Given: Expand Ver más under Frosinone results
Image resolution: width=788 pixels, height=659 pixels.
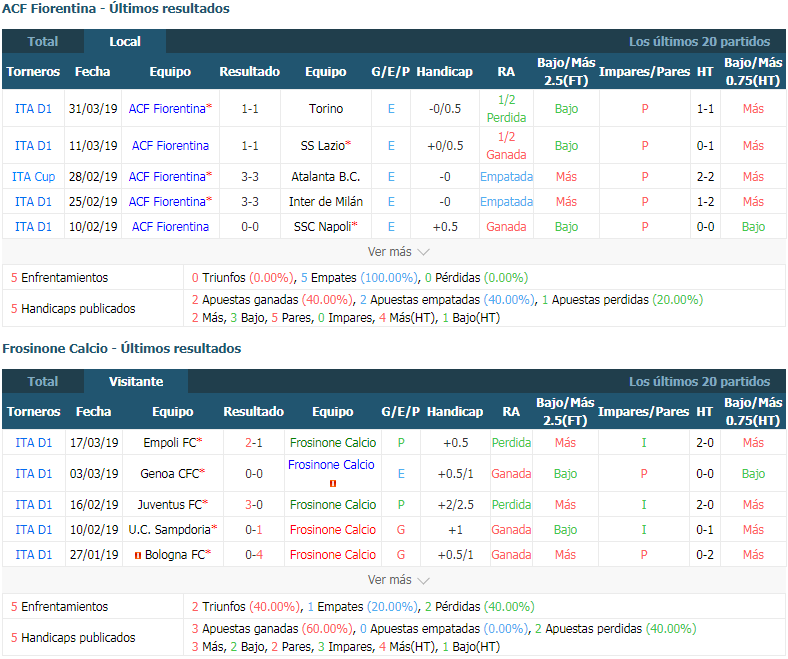Looking at the screenshot, I should pyautogui.click(x=398, y=580).
